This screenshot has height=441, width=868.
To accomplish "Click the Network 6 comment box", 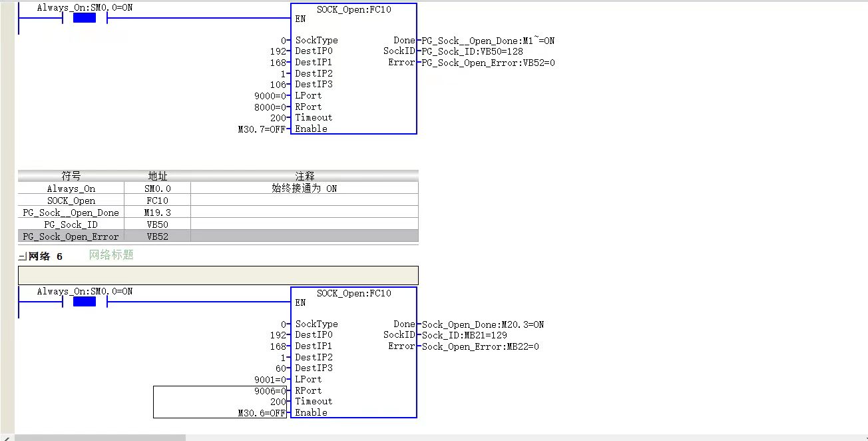I will click(x=218, y=275).
